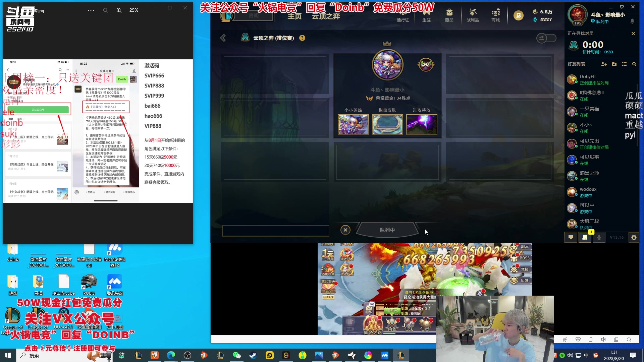Open the photo viewer more options menu

(91, 10)
